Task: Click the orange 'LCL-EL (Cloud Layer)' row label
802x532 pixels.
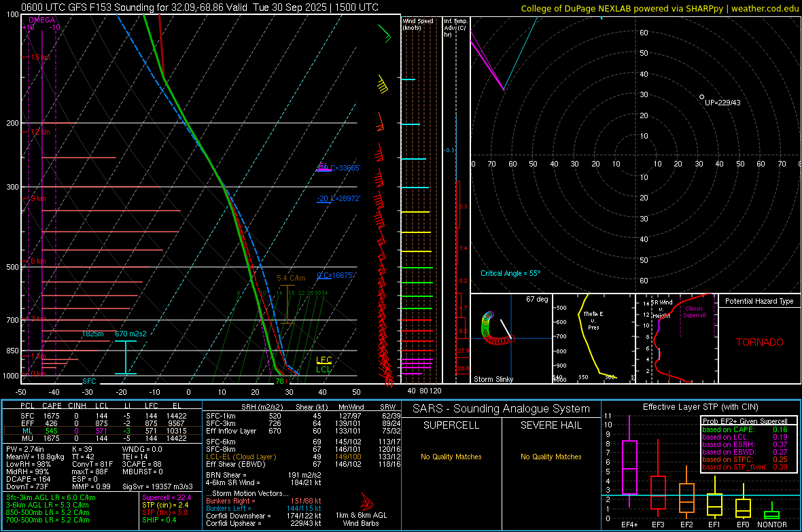Action: [x=241, y=457]
